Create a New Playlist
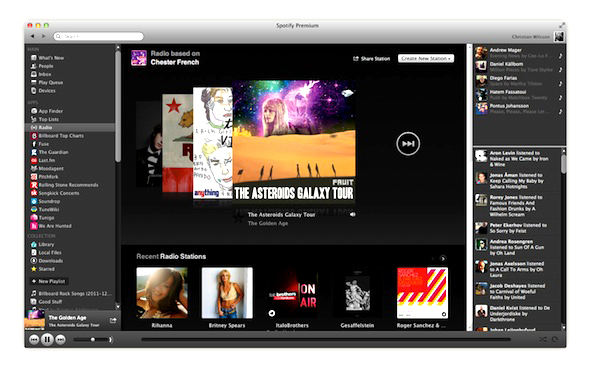 pos(49,281)
